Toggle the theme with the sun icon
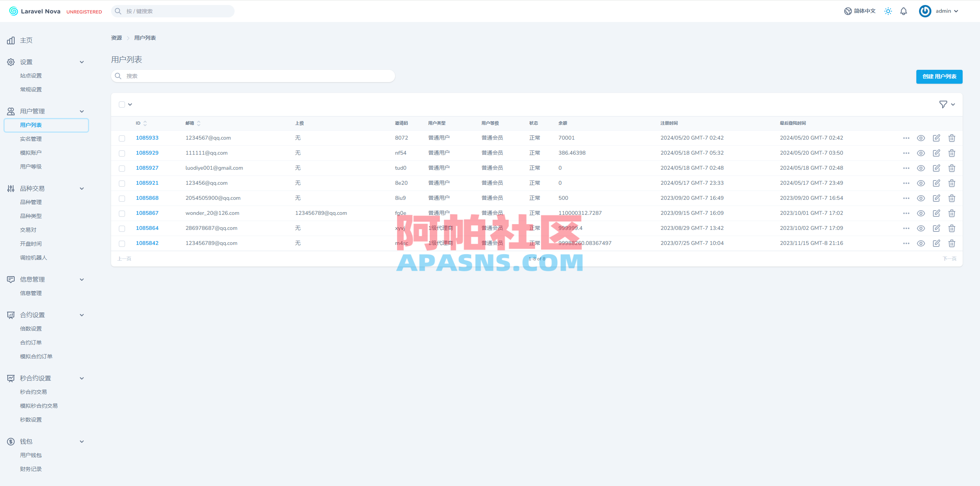Image resolution: width=980 pixels, height=486 pixels. pyautogui.click(x=888, y=11)
